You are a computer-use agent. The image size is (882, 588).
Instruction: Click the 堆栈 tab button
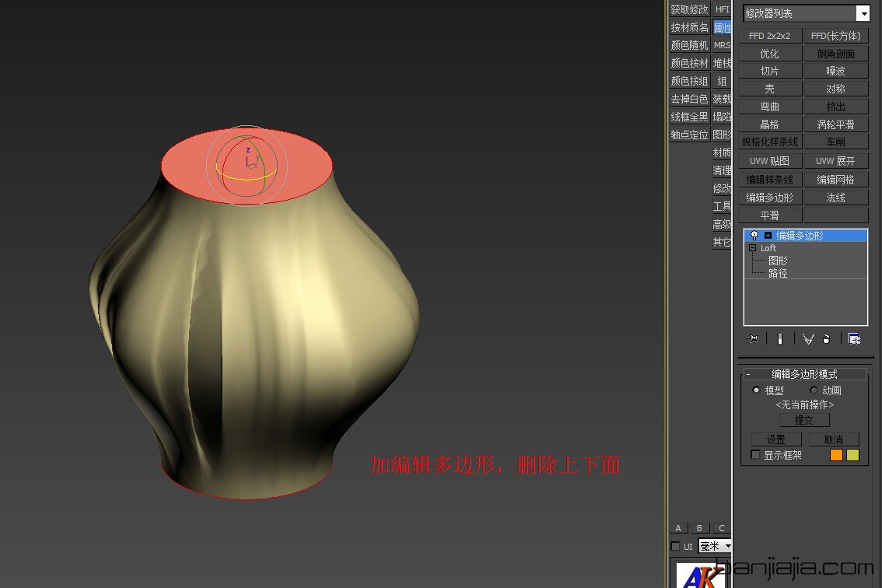722,63
